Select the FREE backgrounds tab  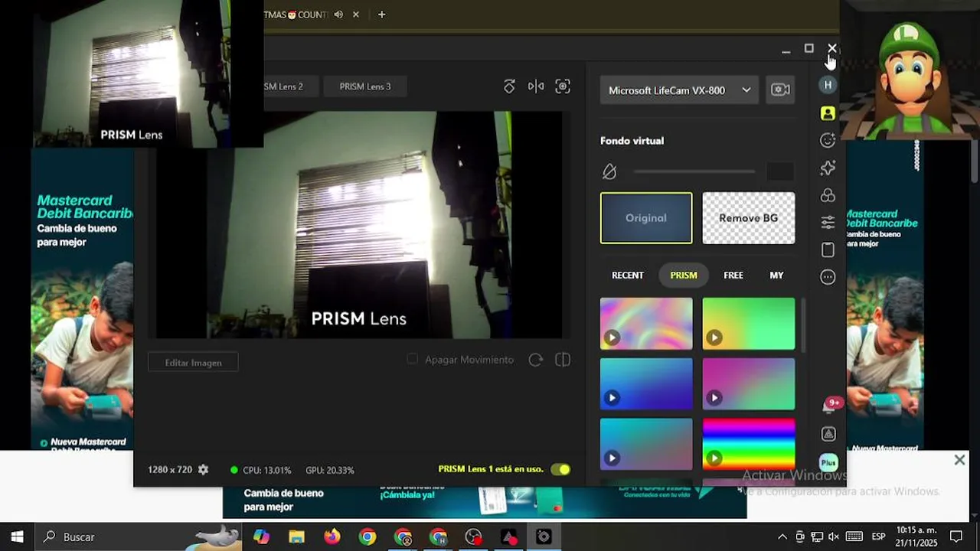[x=733, y=275]
